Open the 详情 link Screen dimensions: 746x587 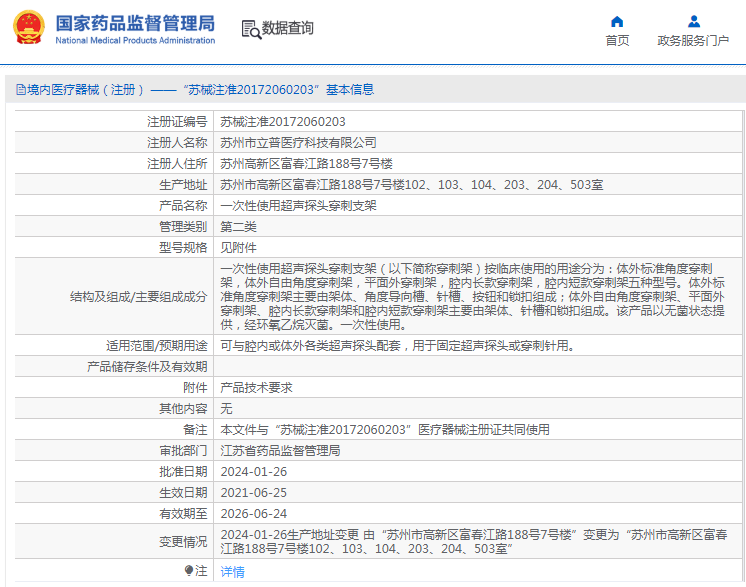232,571
